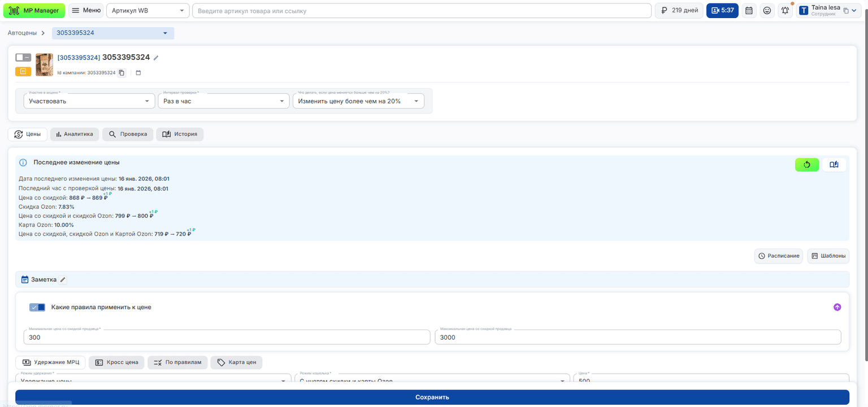This screenshot has height=407, width=868.
Task: Open the Расписание schedule button
Action: [779, 256]
